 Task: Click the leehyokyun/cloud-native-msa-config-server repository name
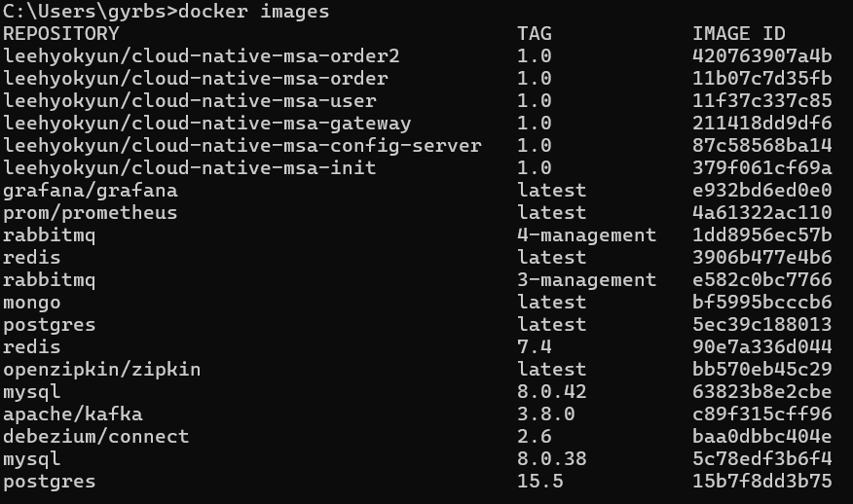pyautogui.click(x=242, y=146)
